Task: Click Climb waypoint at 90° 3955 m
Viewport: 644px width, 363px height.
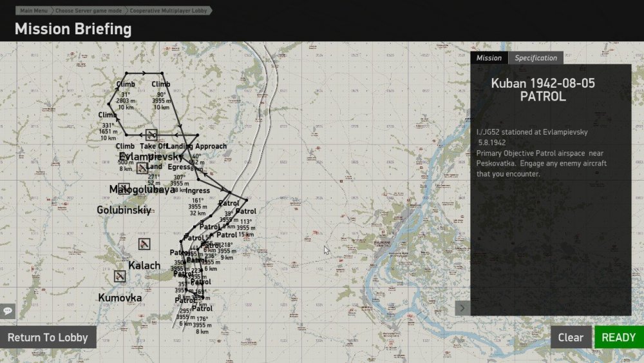Action: click(161, 84)
